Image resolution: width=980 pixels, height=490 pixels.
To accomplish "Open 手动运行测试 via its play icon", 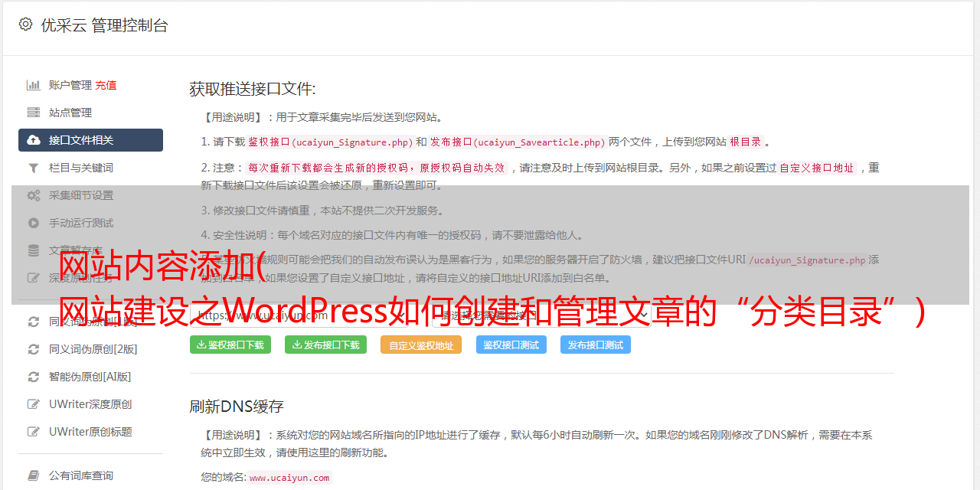I will (x=34, y=223).
